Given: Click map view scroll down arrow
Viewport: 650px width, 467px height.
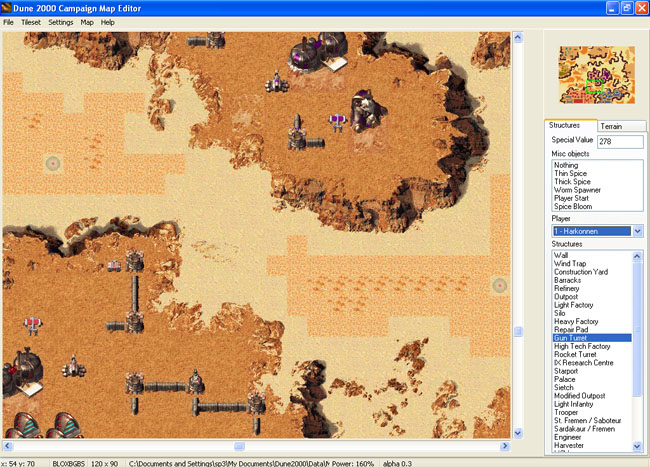Looking at the screenshot, I should pyautogui.click(x=518, y=433).
